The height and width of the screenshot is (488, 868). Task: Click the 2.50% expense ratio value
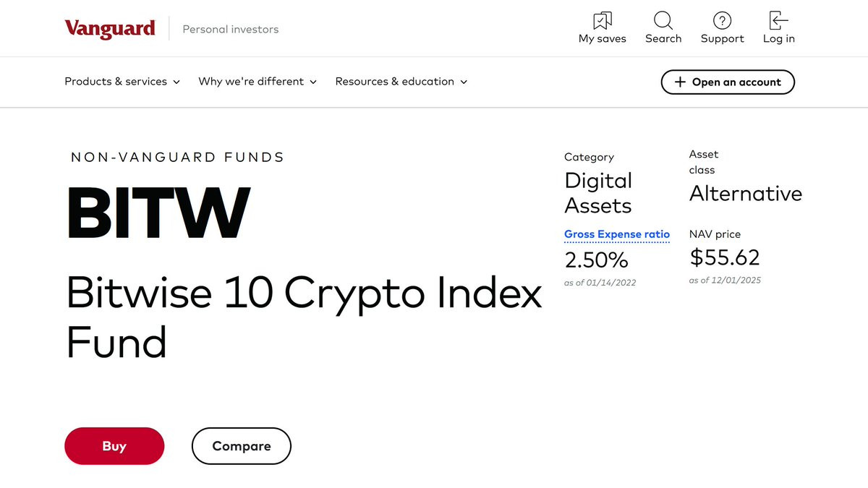[x=596, y=260]
